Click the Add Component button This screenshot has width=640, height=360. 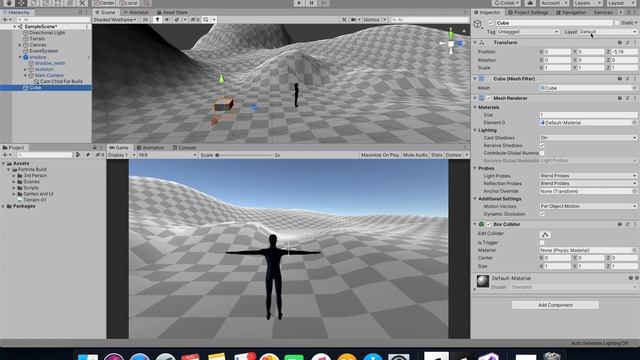coord(555,305)
